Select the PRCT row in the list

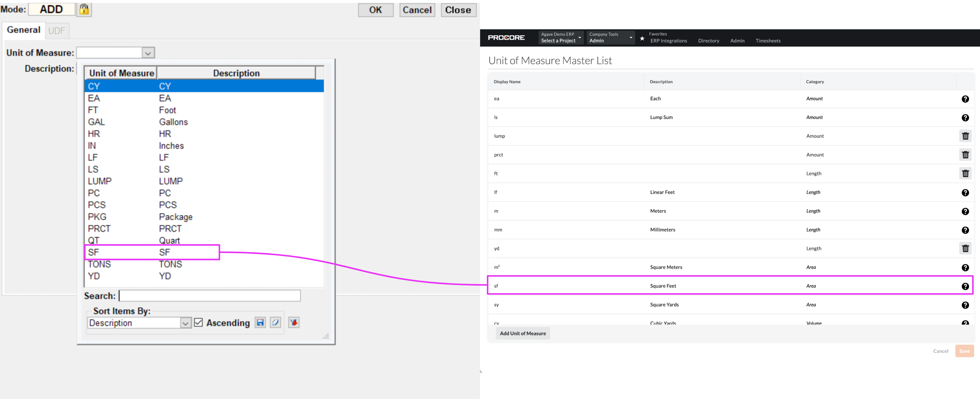pyautogui.click(x=204, y=229)
